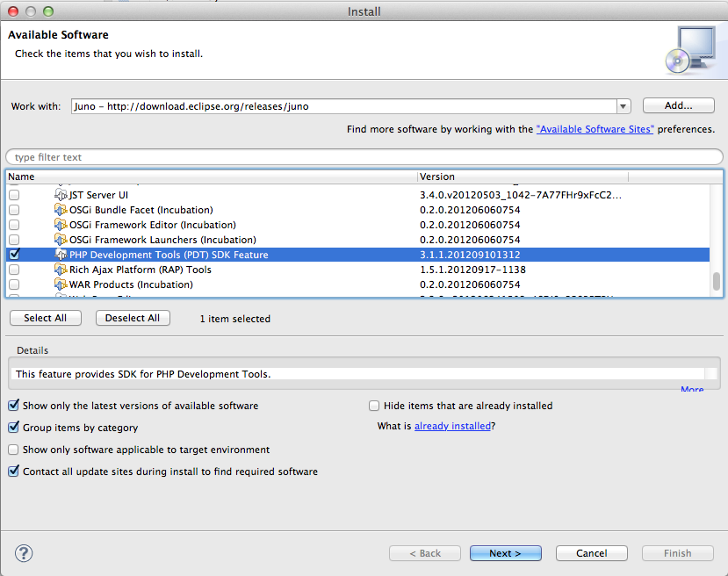Click the Rich Ajax Platform Tools icon

click(61, 270)
